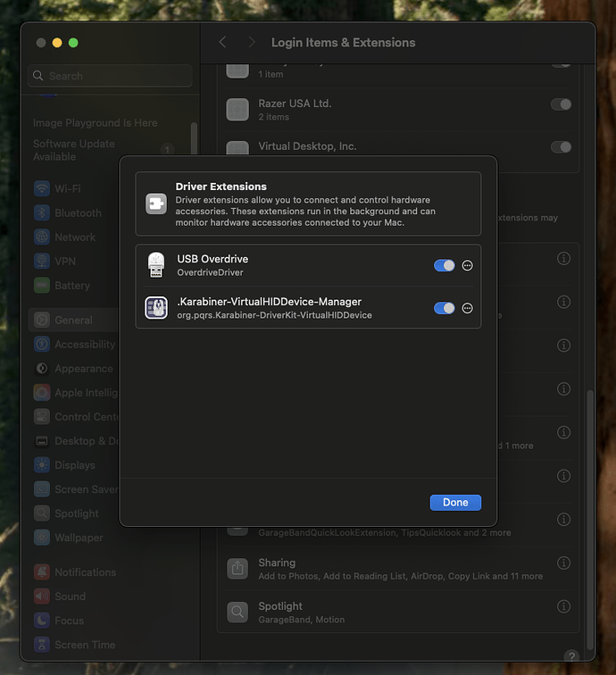616x675 pixels.
Task: Open Image Playground Is Here notice
Action: click(x=96, y=123)
